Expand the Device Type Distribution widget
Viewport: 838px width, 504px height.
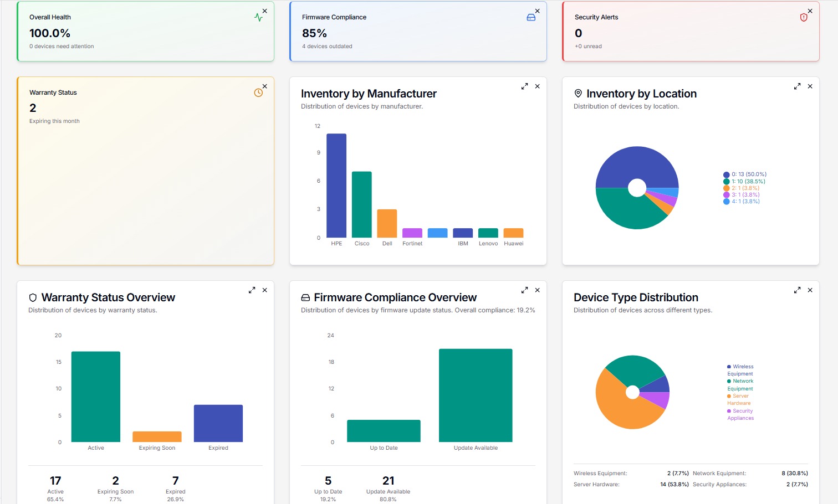tap(797, 290)
